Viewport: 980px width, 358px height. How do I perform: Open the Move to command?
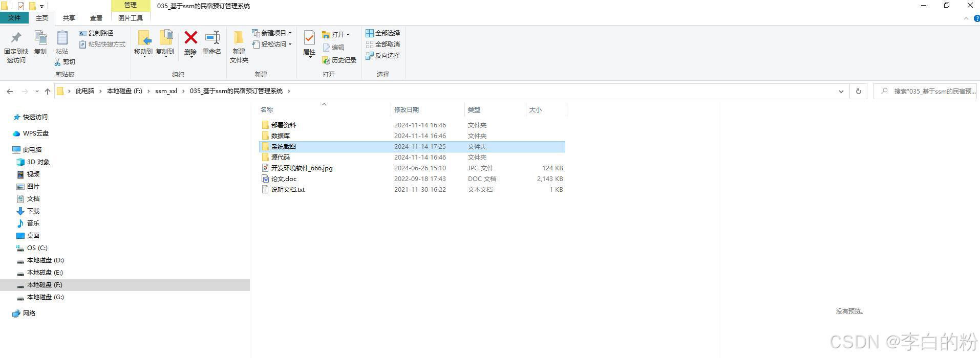143,43
